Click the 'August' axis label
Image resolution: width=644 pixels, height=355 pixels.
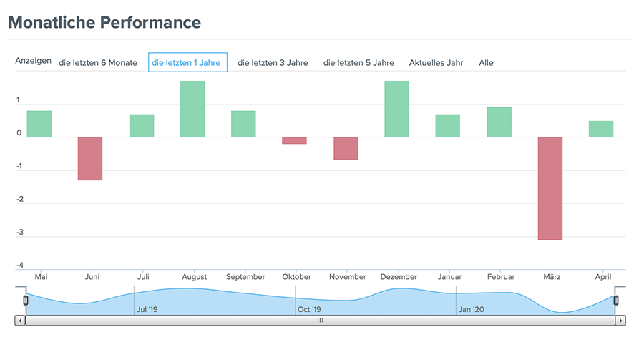194,277
